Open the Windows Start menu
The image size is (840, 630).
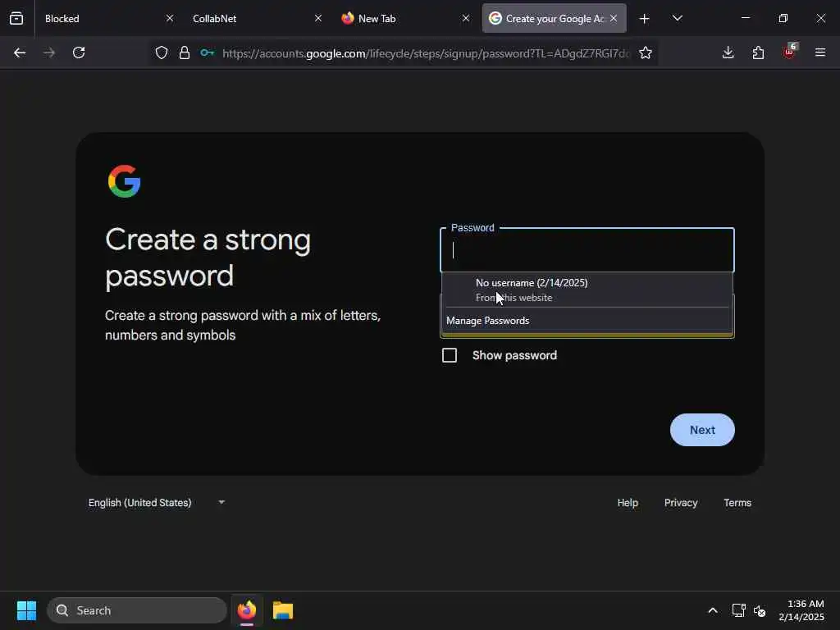[x=26, y=610]
